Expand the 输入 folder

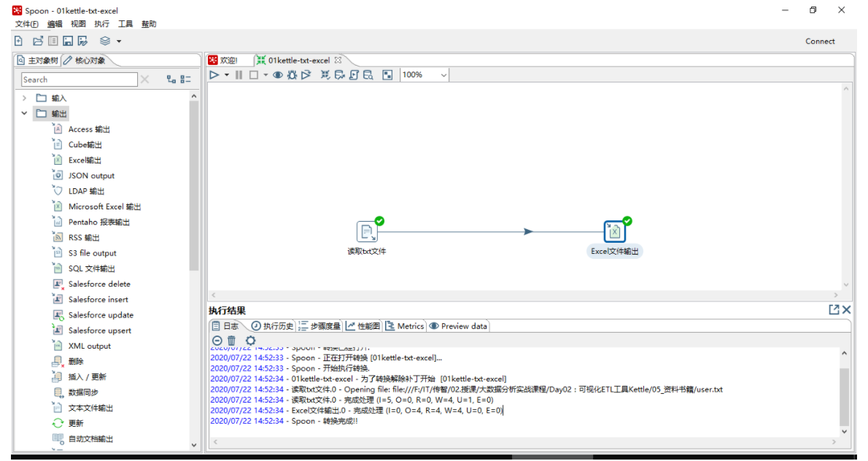tap(24, 98)
